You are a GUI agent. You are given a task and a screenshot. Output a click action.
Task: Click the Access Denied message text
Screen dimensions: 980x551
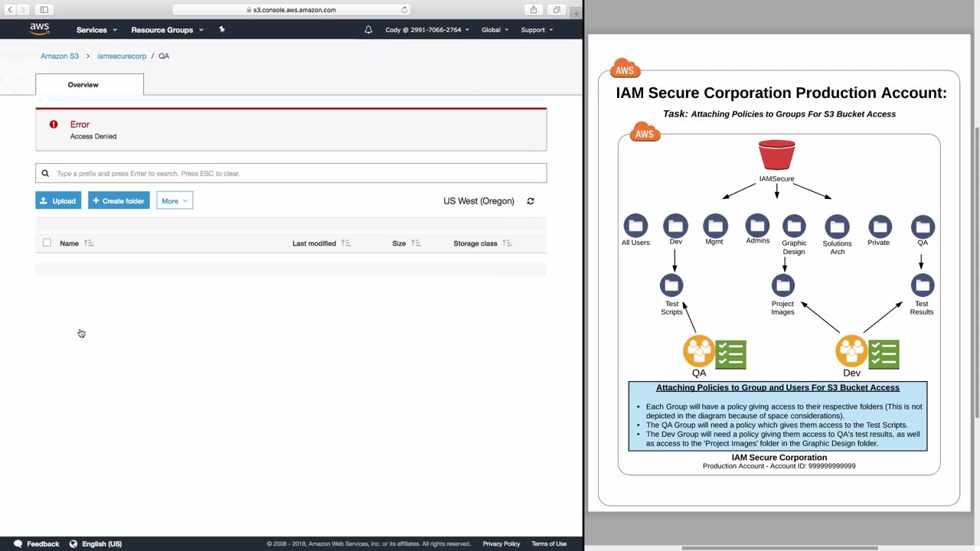pyautogui.click(x=93, y=136)
